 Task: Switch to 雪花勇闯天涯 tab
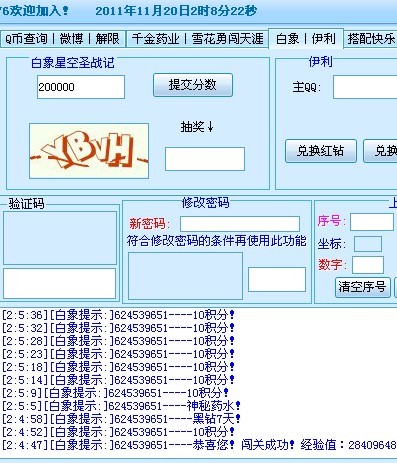click(x=228, y=39)
